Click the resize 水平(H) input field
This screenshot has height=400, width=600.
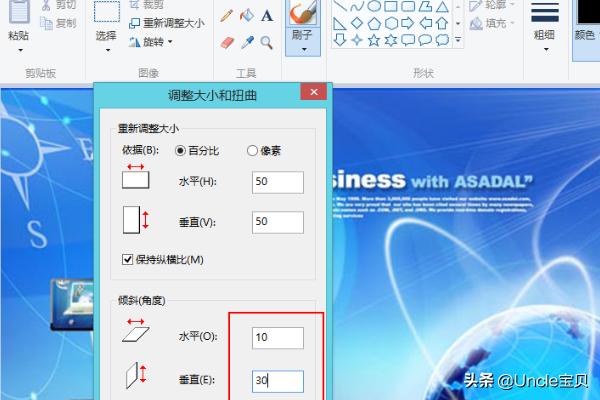click(x=278, y=182)
